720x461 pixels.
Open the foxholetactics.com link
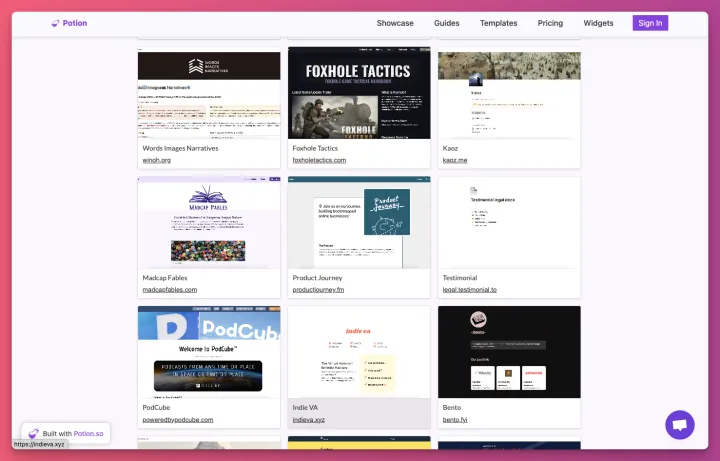coord(319,160)
